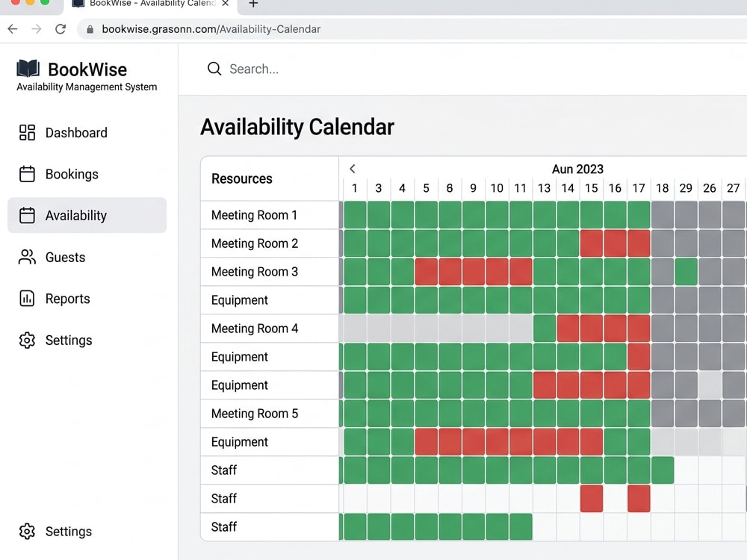747x560 pixels.
Task: Click the Meeting Room 2 resource row
Action: tap(270, 243)
